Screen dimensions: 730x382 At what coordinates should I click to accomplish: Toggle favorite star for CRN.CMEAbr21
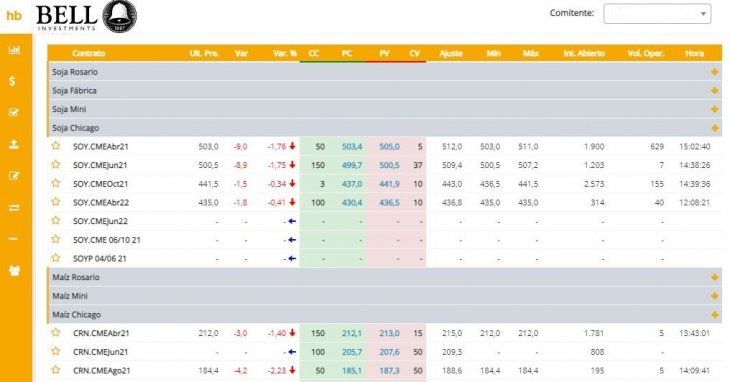point(56,332)
